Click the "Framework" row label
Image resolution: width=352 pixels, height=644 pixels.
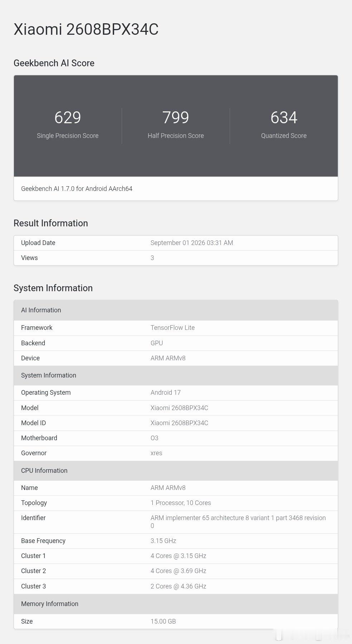pos(37,328)
